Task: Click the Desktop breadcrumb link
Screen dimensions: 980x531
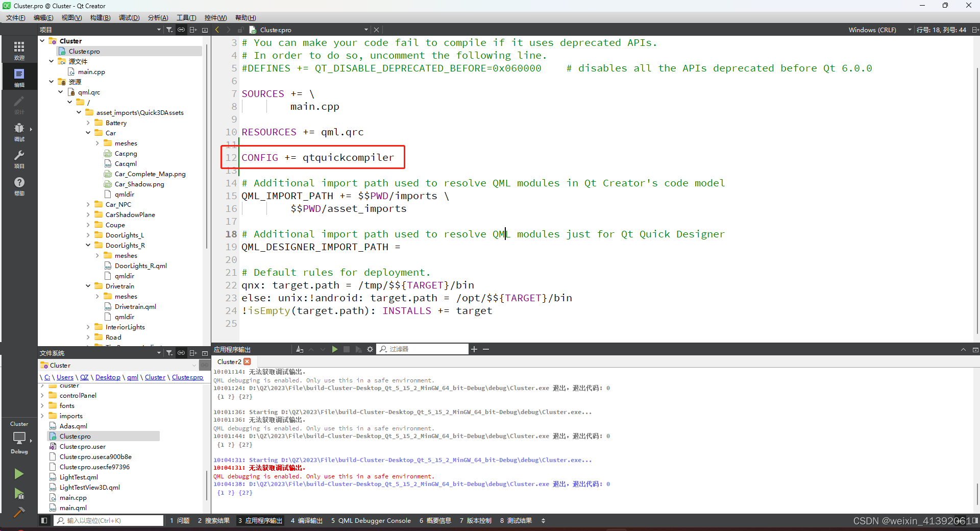Action: [x=107, y=377]
